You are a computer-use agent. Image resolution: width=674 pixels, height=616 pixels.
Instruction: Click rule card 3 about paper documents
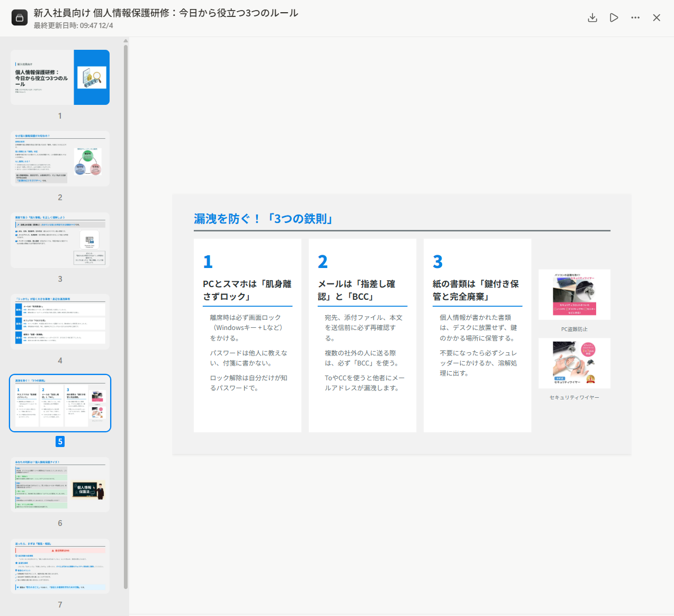477,335
